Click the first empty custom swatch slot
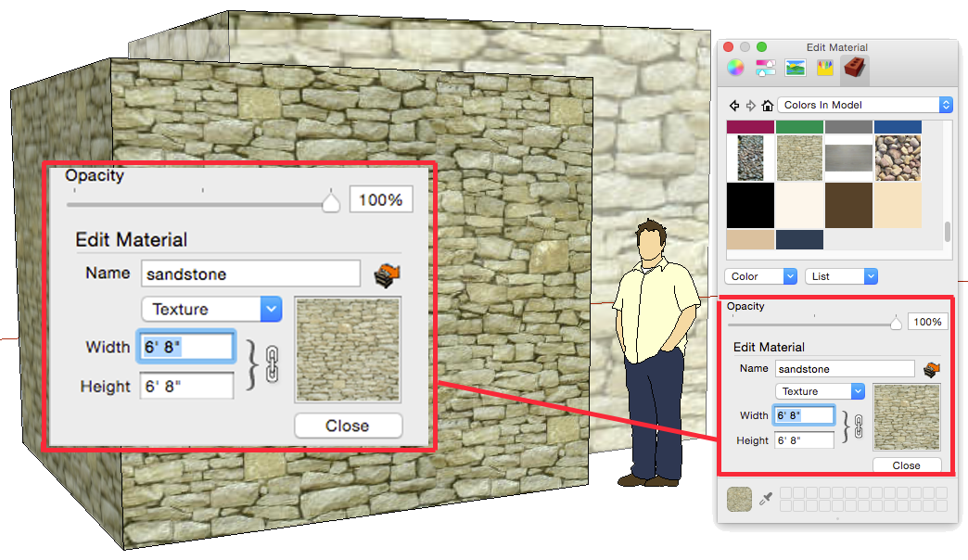968x560 pixels. tap(786, 492)
